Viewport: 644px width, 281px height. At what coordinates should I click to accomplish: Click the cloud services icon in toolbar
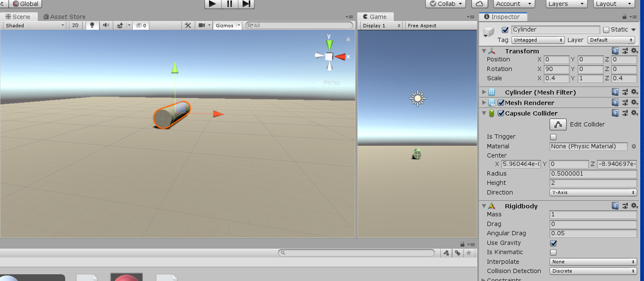tap(479, 4)
